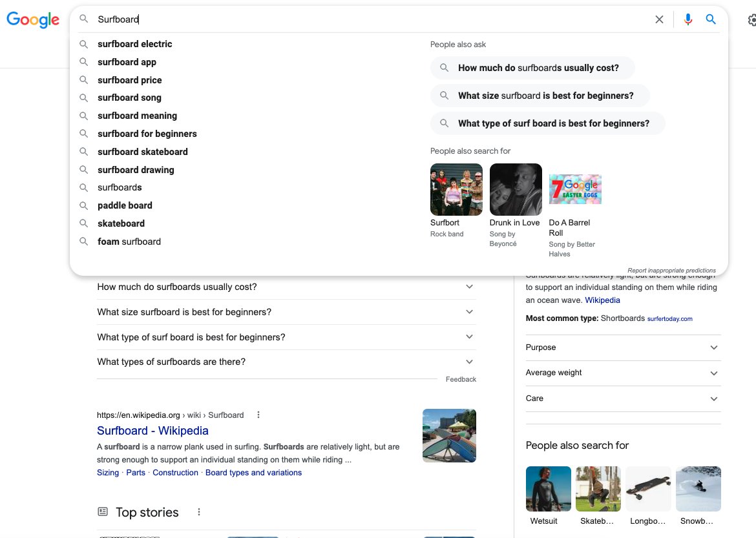The width and height of the screenshot is (756, 538).
Task: Open 'Board types and variations' sitelink
Action: (253, 472)
